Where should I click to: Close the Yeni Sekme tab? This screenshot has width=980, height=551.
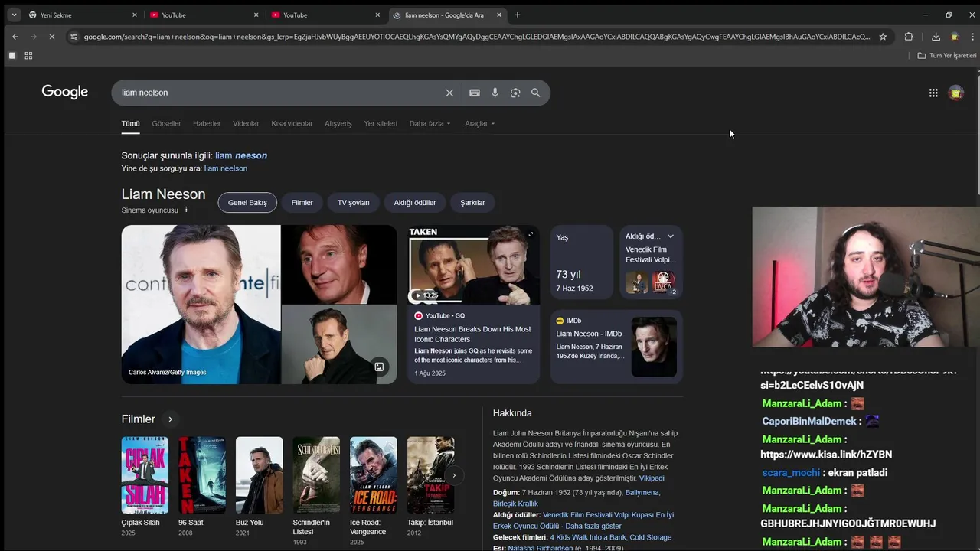[135, 15]
